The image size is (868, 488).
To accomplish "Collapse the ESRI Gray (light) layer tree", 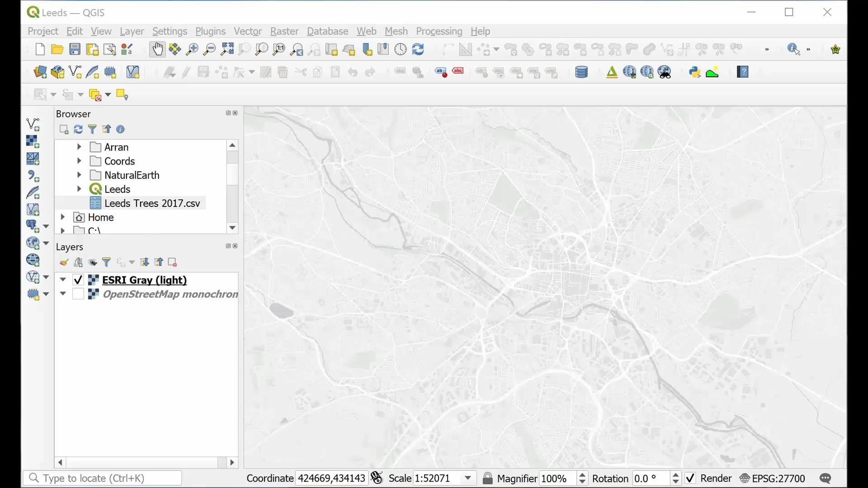I will click(x=63, y=280).
